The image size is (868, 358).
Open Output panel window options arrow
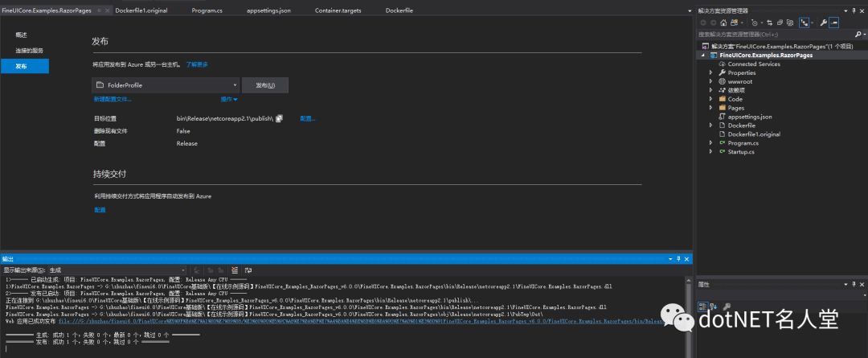pos(670,259)
